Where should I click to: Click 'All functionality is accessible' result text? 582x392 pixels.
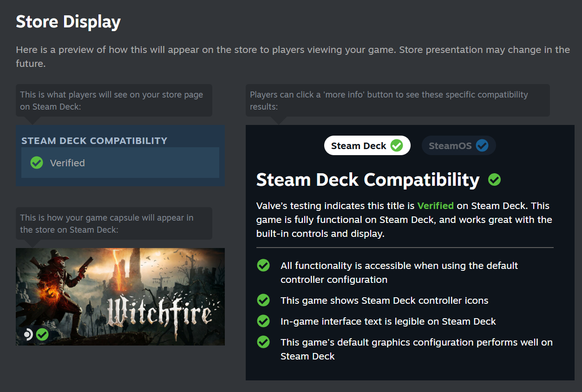(x=399, y=273)
